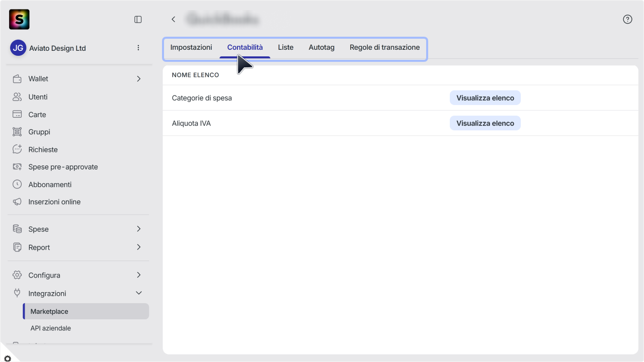Viewport: 644px width, 362px height.
Task: Open the Richieste page
Action: (x=43, y=149)
